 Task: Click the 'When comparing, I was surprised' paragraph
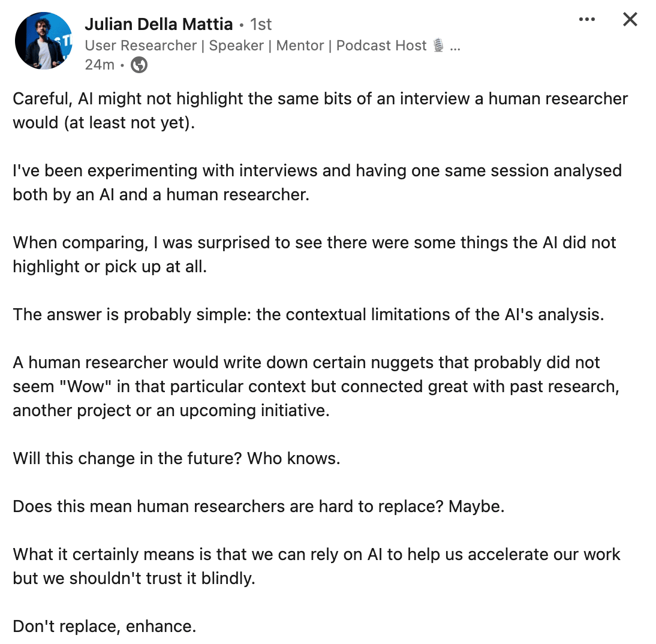(x=314, y=254)
